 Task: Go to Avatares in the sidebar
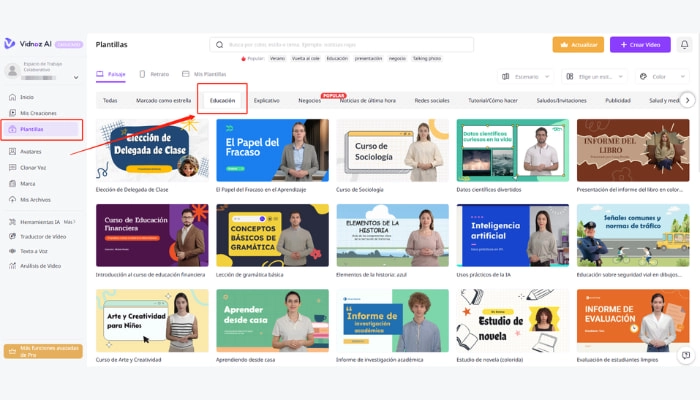click(x=30, y=151)
